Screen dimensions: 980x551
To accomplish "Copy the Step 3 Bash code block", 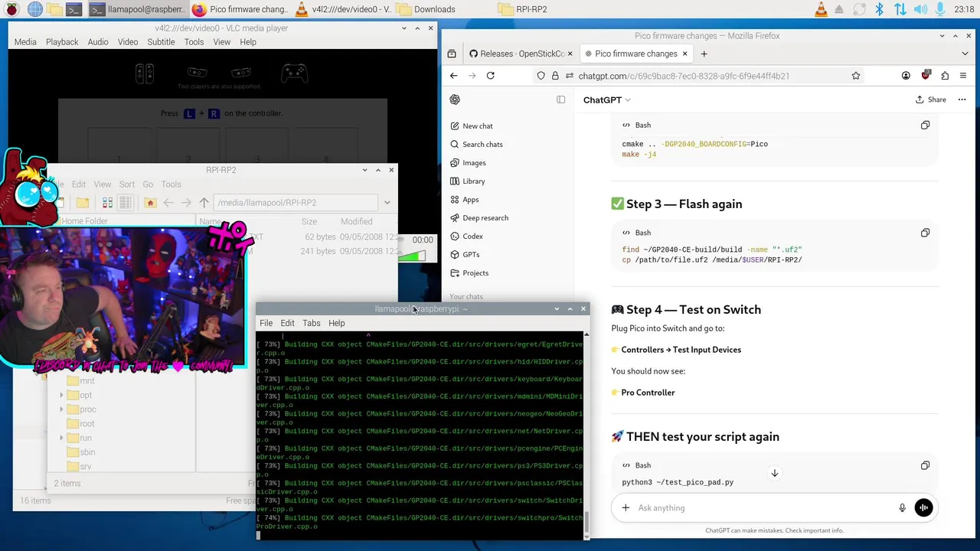I will 925,233.
